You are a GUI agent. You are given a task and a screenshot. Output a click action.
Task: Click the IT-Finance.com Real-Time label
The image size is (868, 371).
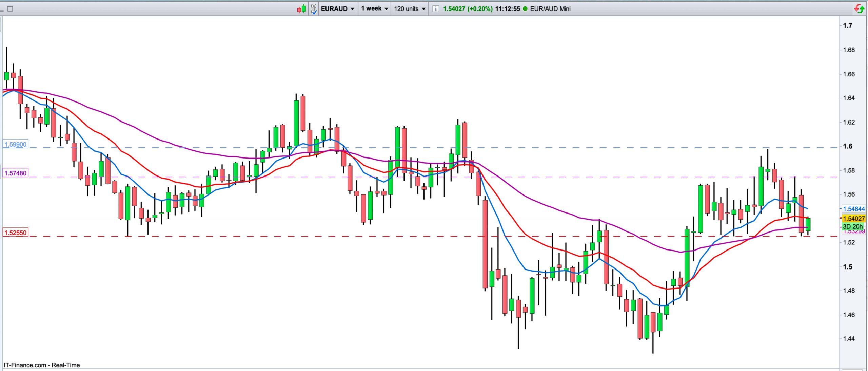pyautogui.click(x=42, y=365)
